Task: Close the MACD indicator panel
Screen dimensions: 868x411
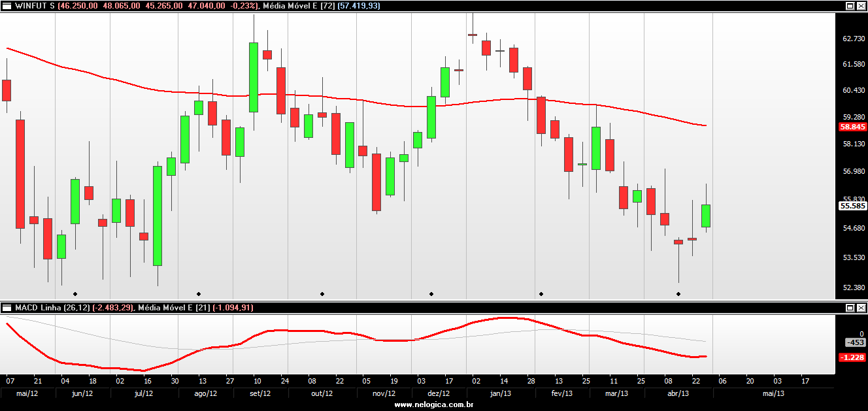Action: [861, 307]
